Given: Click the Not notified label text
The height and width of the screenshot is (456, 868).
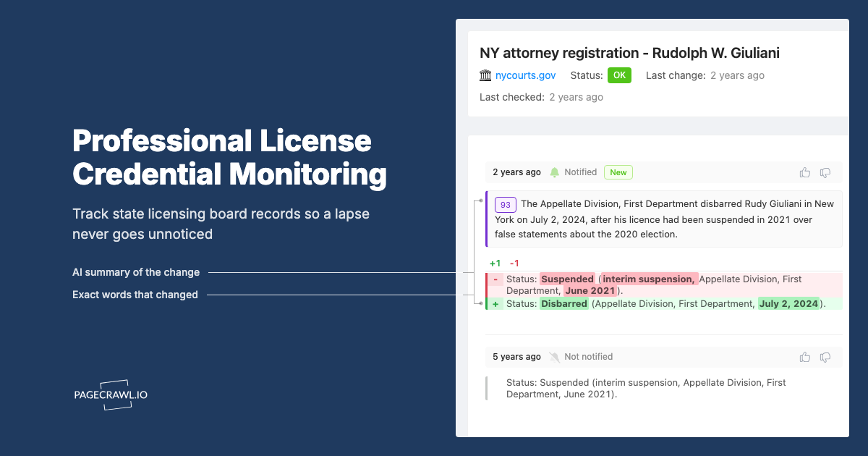Looking at the screenshot, I should click(589, 357).
